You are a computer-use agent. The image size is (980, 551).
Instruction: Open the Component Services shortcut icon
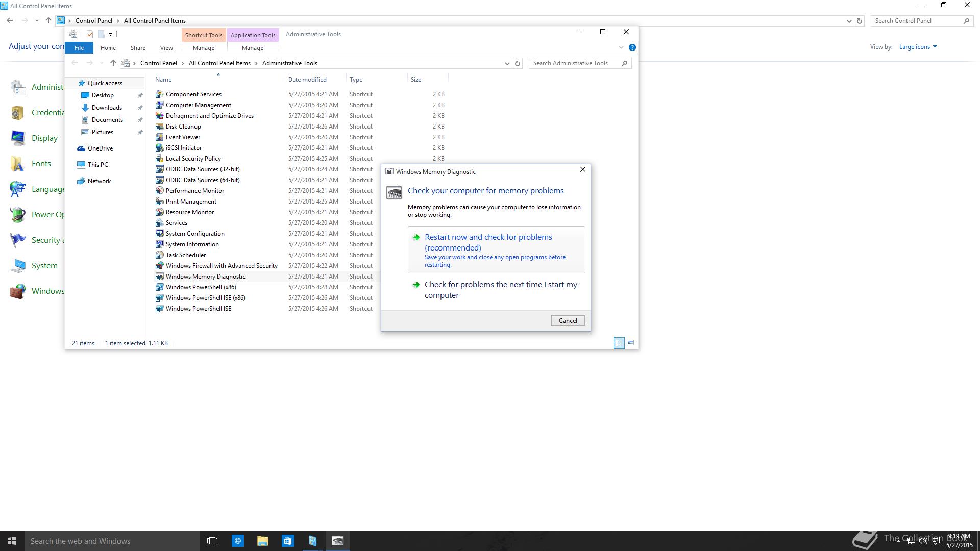159,94
